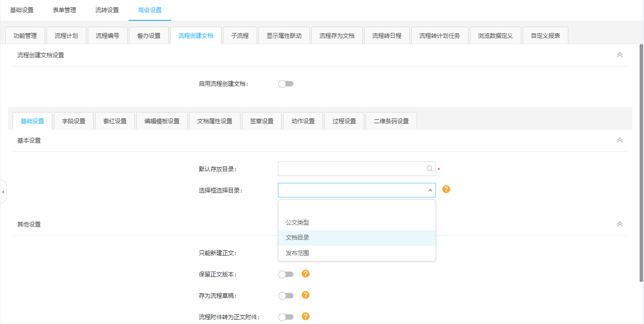Collapse the 基本设置 section
Screen dimensions: 644x324
[x=619, y=140]
